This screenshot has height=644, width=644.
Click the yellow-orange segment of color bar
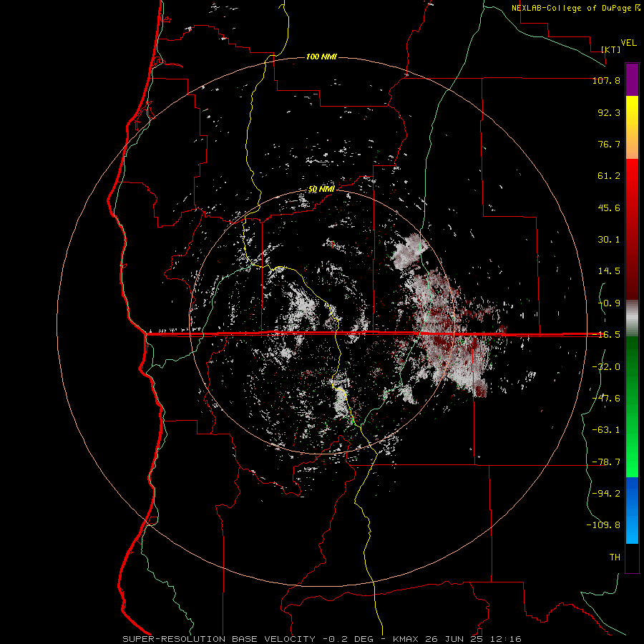pos(632,127)
